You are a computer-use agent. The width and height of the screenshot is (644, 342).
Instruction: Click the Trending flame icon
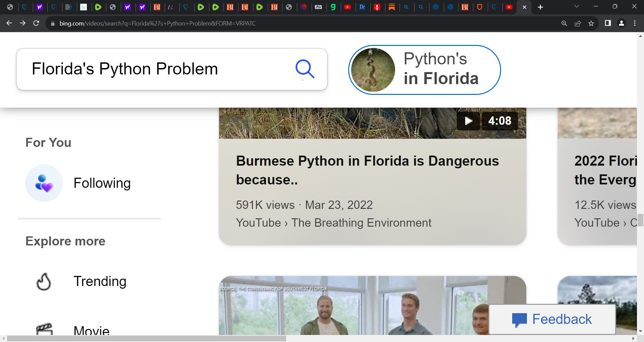[44, 282]
